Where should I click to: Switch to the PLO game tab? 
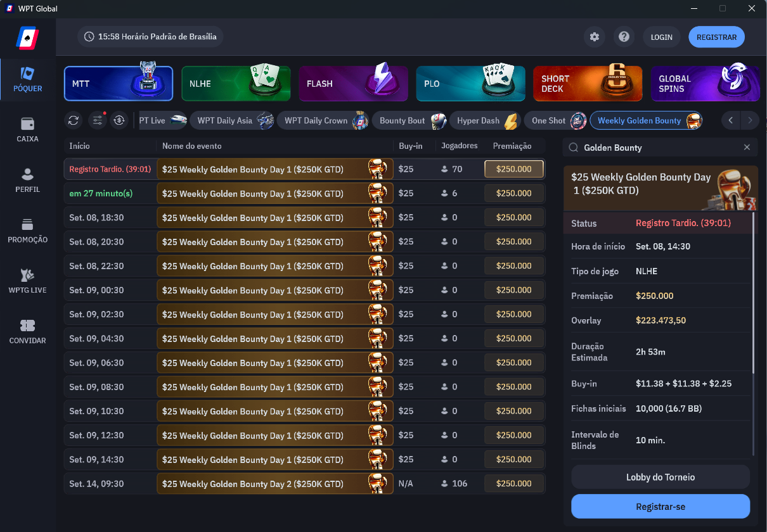tap(470, 84)
